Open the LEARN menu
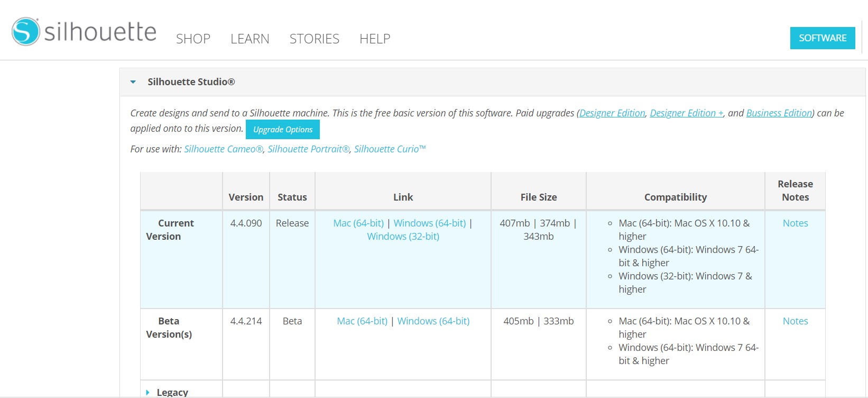868x398 pixels. coord(250,39)
